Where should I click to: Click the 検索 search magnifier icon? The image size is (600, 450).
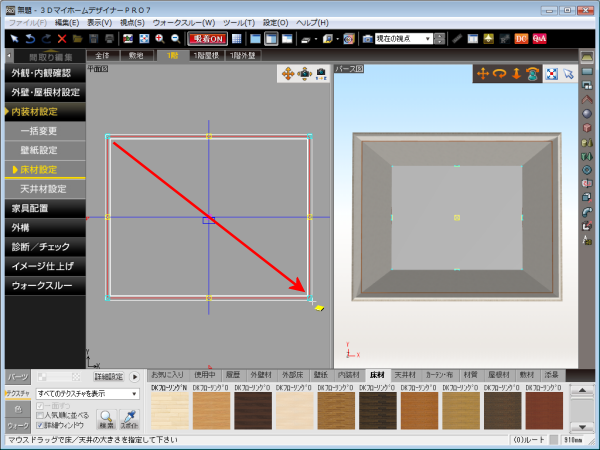[x=105, y=420]
